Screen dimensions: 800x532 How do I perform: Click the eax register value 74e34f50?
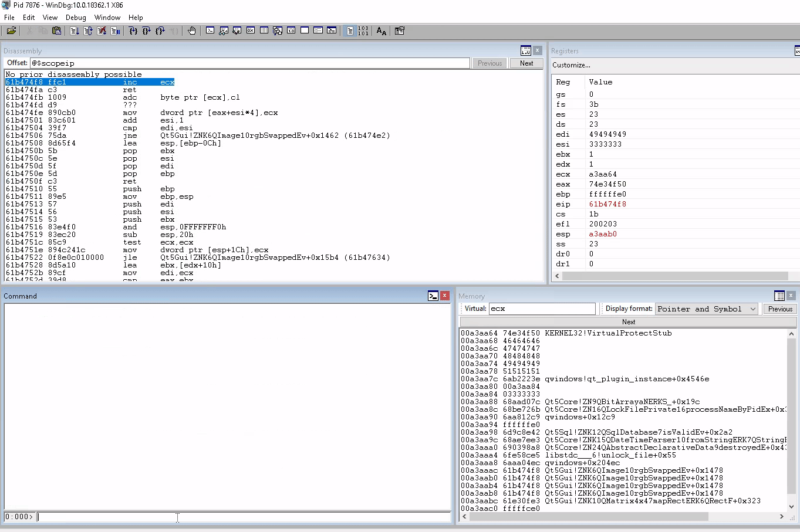pos(607,184)
